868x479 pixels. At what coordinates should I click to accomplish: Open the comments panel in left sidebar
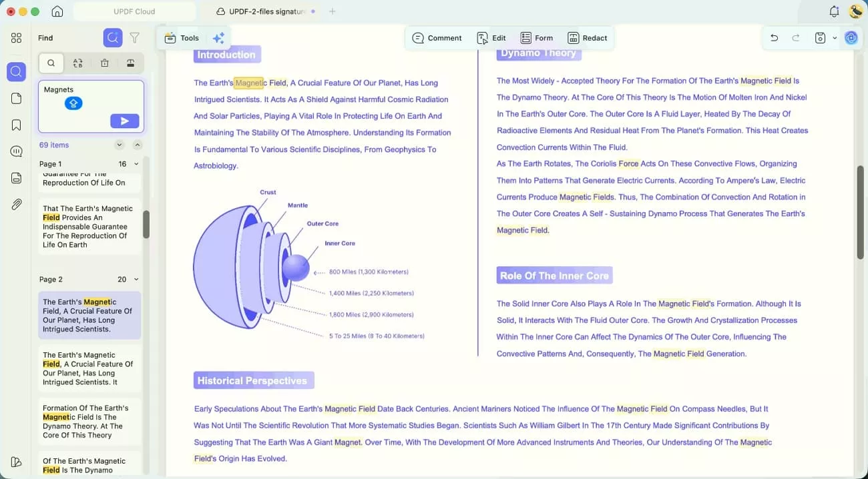(16, 151)
